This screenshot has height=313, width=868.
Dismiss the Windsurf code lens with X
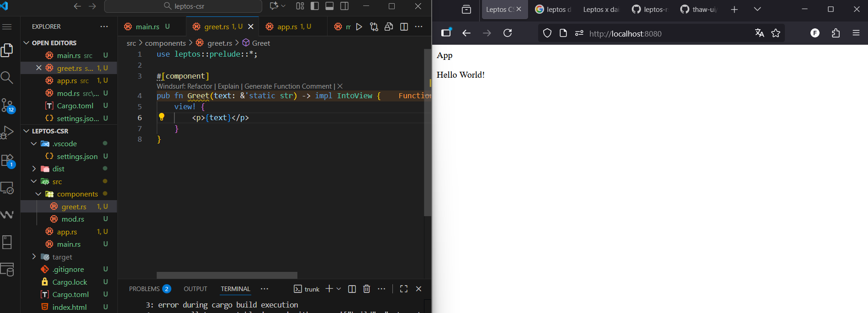tap(340, 86)
